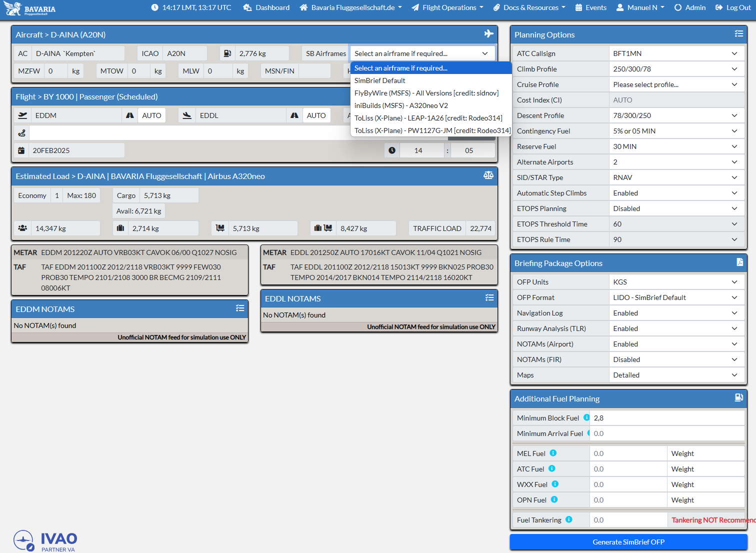The width and height of the screenshot is (756, 553).
Task: Click the OPN Fuel info icon
Action: click(x=554, y=499)
